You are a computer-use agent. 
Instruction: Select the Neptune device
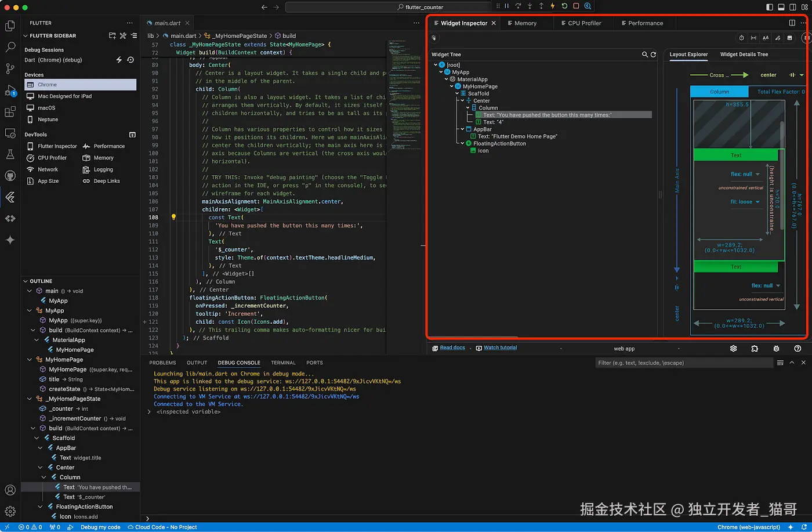[x=81, y=120]
